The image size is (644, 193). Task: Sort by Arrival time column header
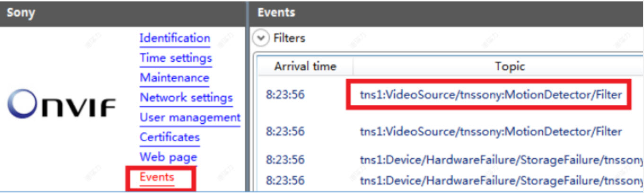coord(305,66)
